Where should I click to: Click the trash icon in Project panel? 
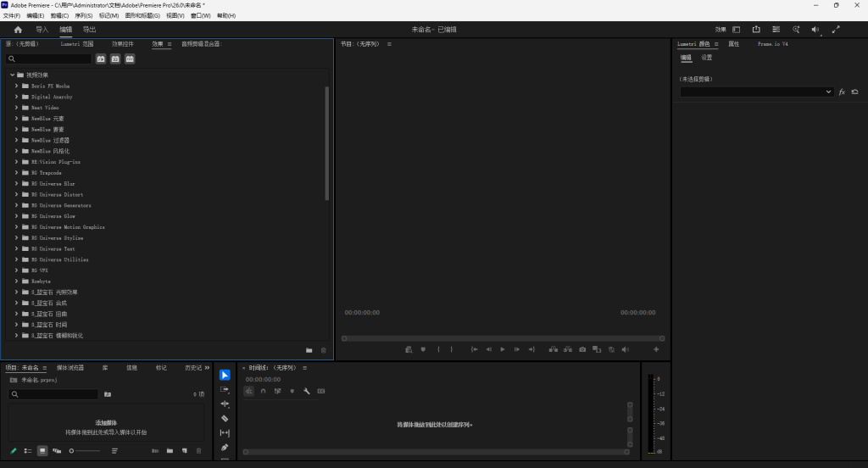tap(198, 451)
